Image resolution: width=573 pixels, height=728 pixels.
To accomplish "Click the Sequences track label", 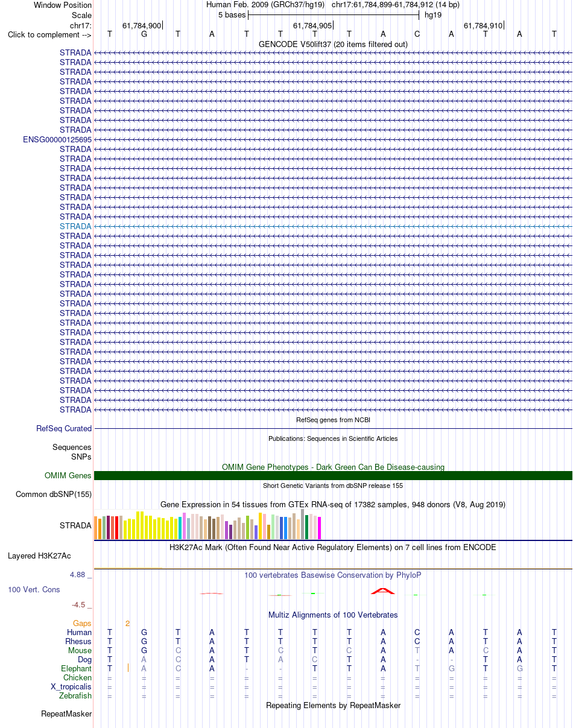I will click(x=72, y=448).
